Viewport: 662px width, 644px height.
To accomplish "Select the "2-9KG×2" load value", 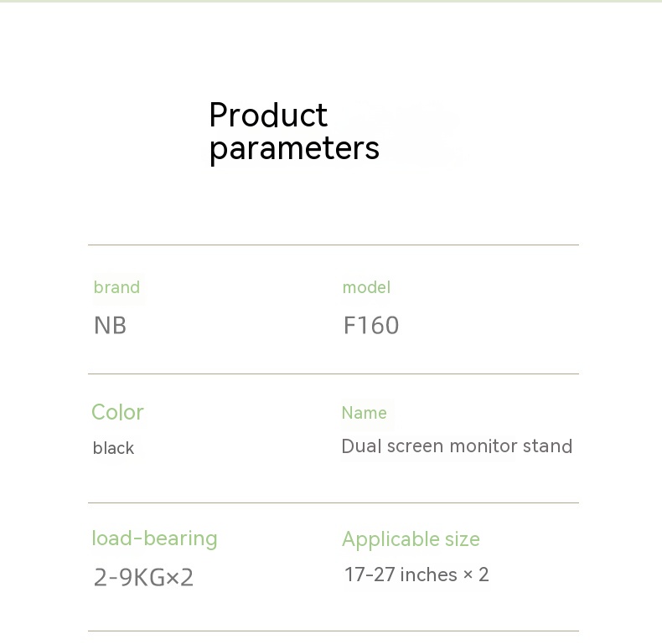I will point(143,577).
